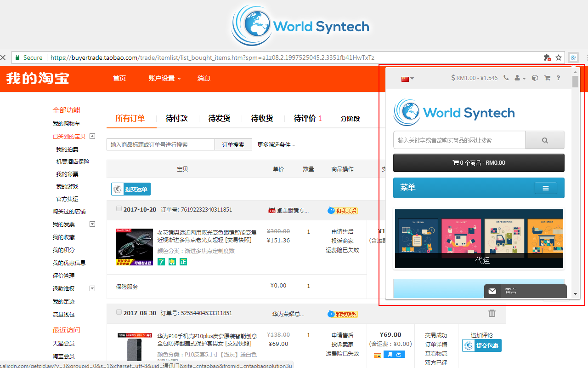588x368 pixels.
Task: Expand the 我的发票 sidebar section arrow
Action: click(92, 224)
